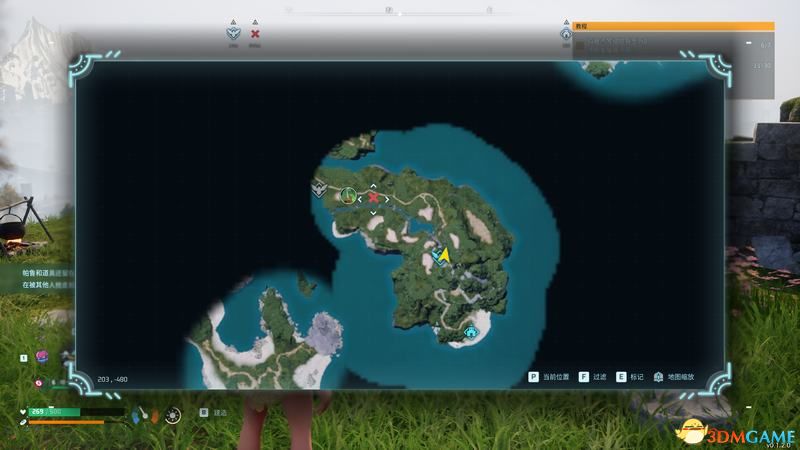Viewport: 800px width, 450px height.
Task: Click the left chevron beside the red X cursor
Action: [360, 199]
